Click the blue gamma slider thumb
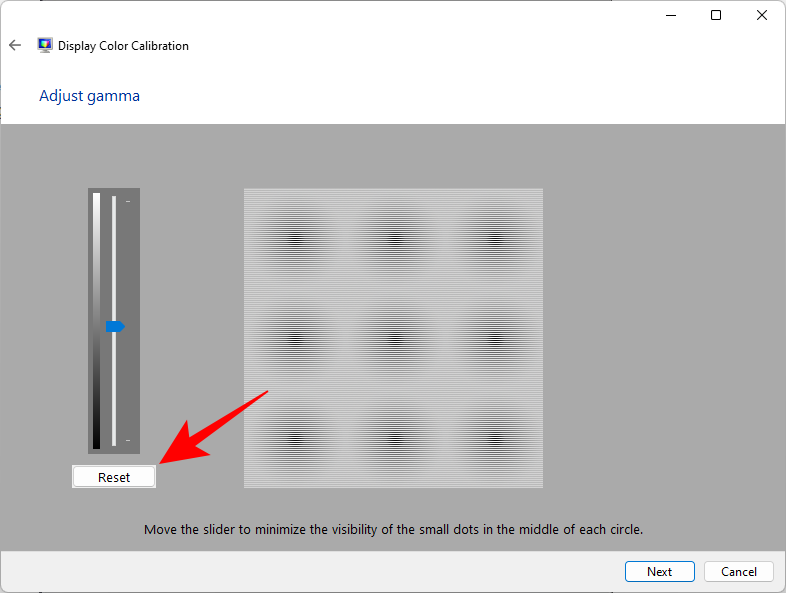Viewport: 786px width, 593px height. tap(115, 327)
